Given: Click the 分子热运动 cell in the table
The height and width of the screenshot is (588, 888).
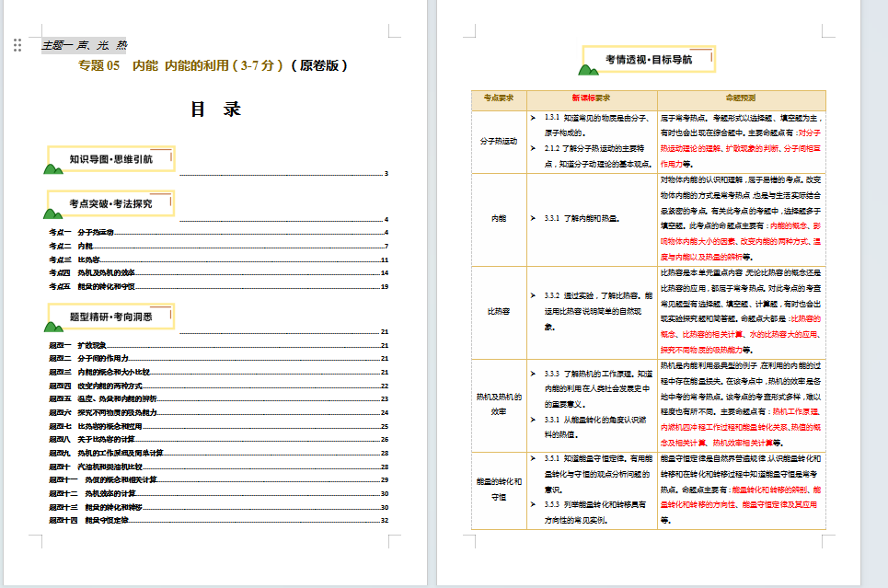Looking at the screenshot, I should click(499, 142).
